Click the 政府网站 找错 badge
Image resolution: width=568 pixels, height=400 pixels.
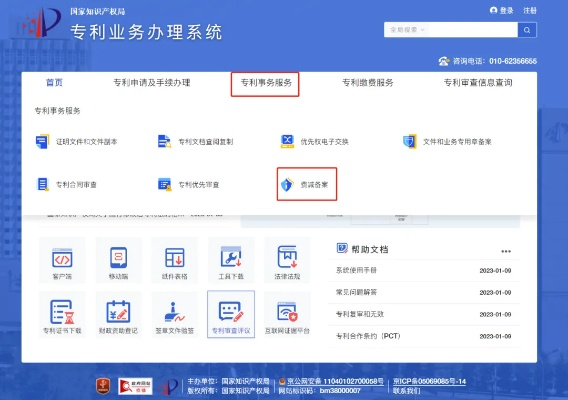tap(135, 386)
